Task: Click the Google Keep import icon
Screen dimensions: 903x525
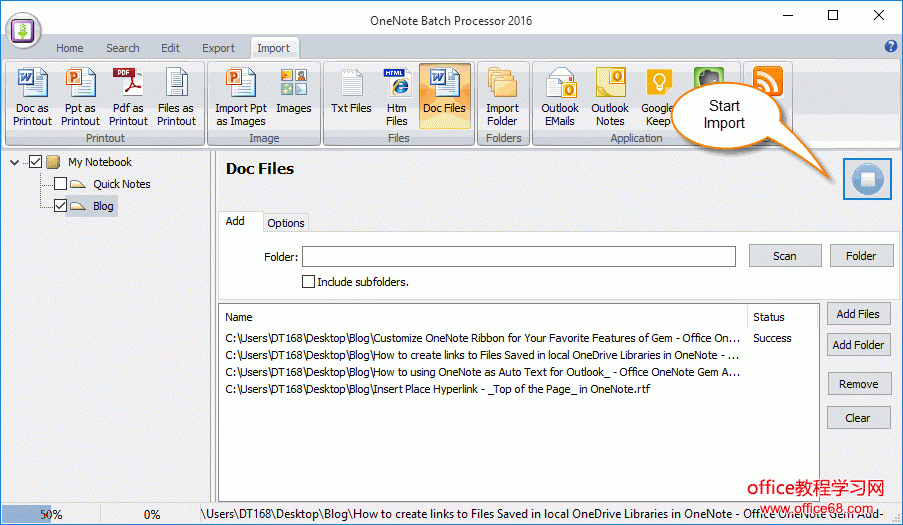Action: [x=657, y=97]
